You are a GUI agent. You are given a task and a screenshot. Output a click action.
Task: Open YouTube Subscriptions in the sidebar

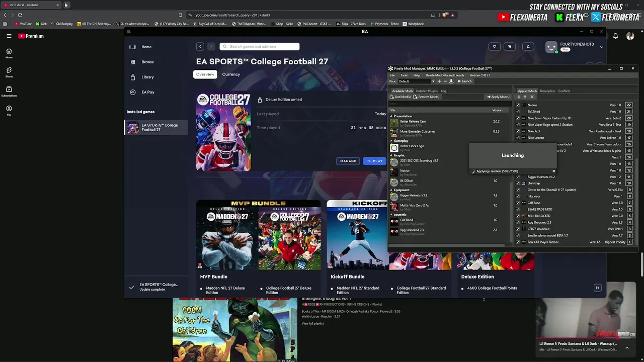click(9, 92)
